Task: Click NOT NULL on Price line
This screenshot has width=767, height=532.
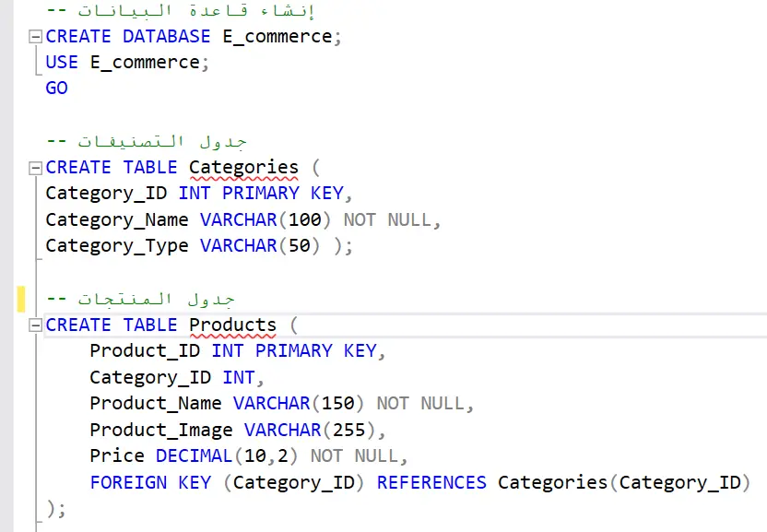Action: (x=355, y=456)
